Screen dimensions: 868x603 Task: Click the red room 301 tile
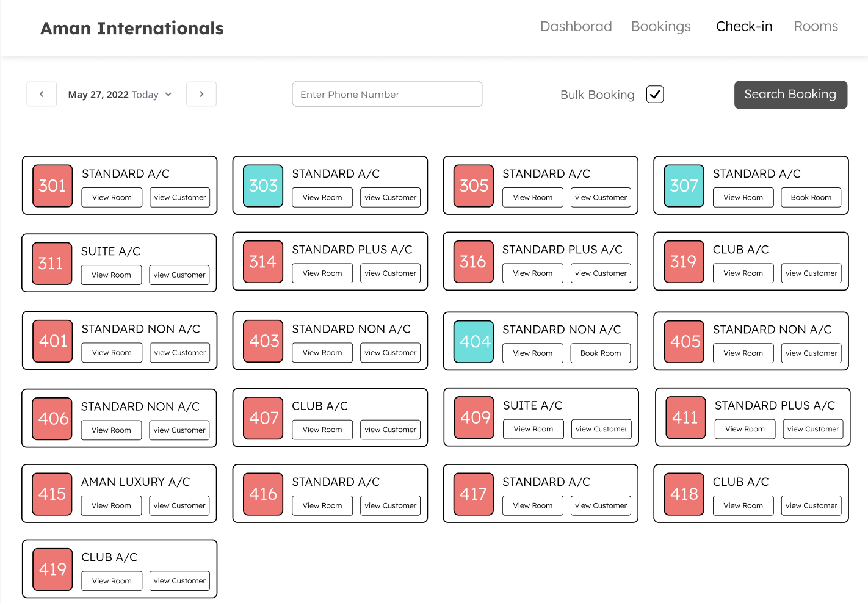point(52,186)
